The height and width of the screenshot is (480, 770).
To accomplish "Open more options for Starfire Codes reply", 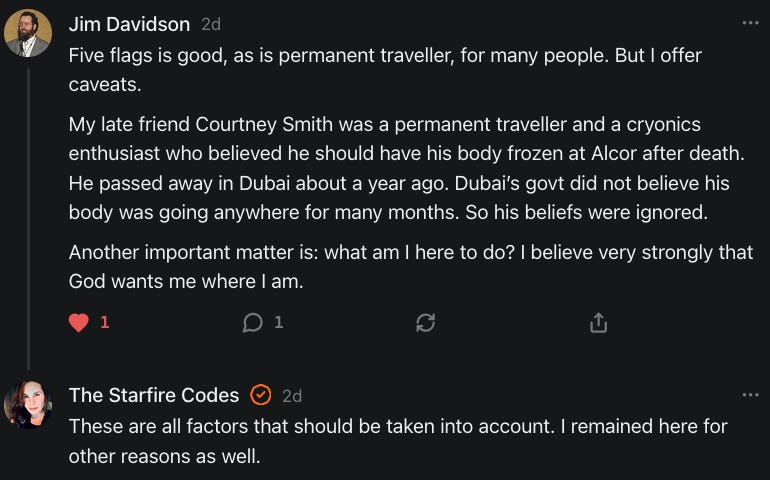I will coord(750,395).
